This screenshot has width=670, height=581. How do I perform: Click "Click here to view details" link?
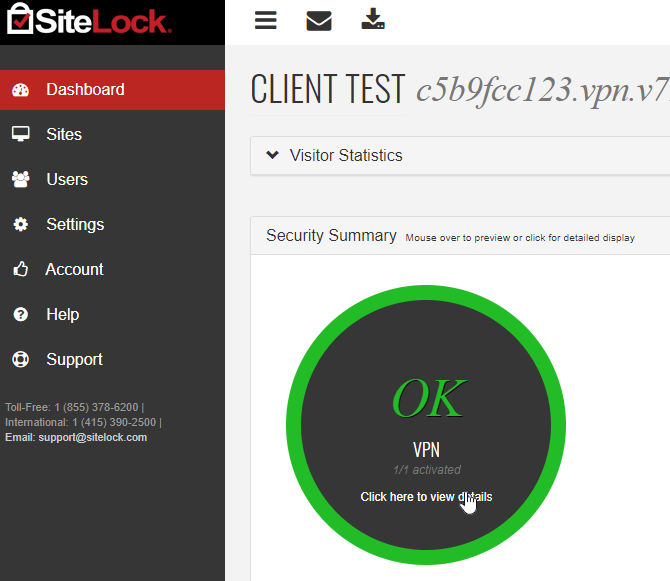point(426,497)
